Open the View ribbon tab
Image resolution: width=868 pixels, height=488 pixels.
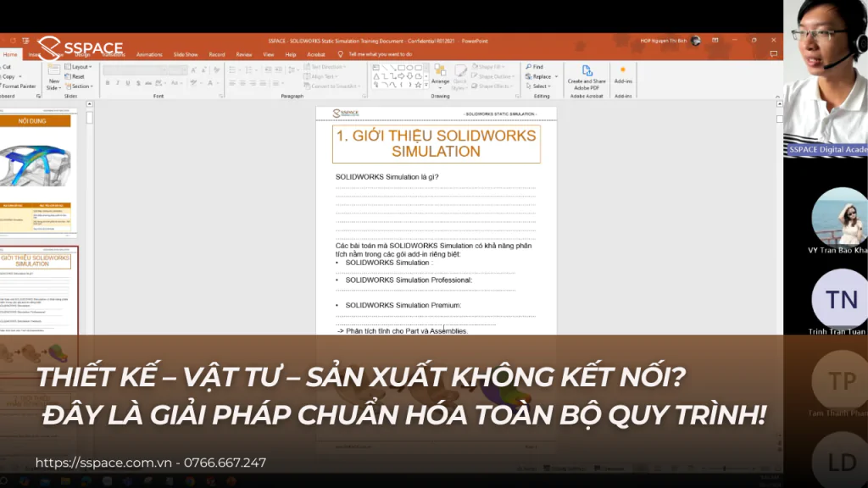(269, 55)
